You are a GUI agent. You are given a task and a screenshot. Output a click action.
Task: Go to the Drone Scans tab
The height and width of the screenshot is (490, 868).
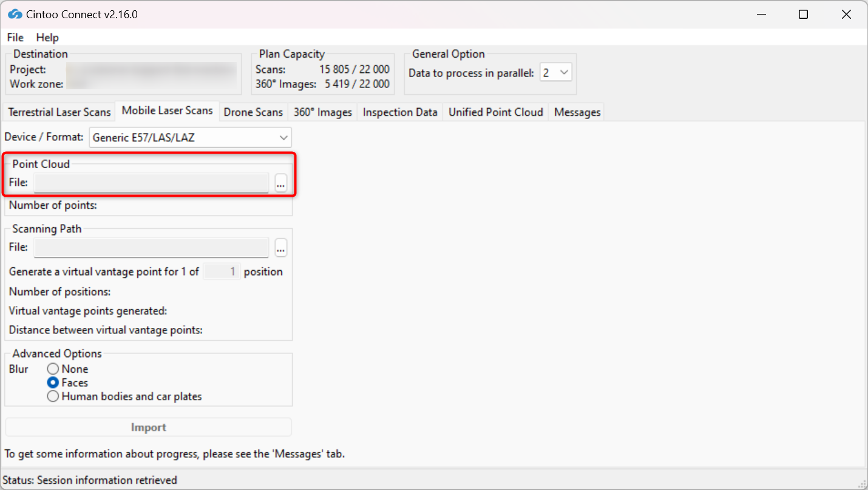(253, 112)
